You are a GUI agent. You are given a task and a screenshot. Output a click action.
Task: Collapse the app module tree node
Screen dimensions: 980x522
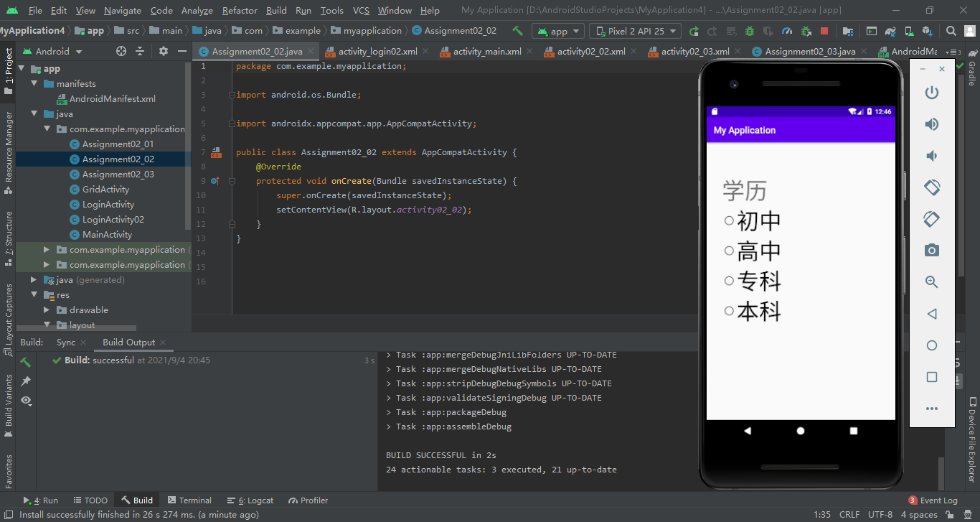pos(22,69)
